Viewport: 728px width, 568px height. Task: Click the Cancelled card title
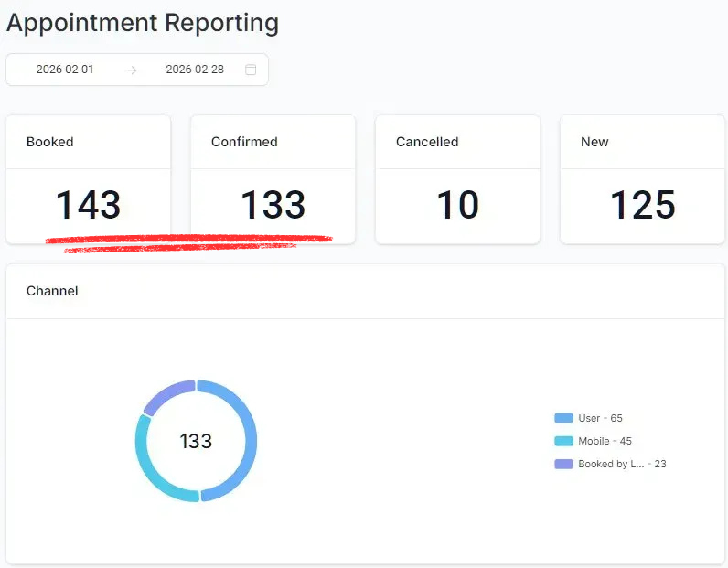[x=427, y=142]
